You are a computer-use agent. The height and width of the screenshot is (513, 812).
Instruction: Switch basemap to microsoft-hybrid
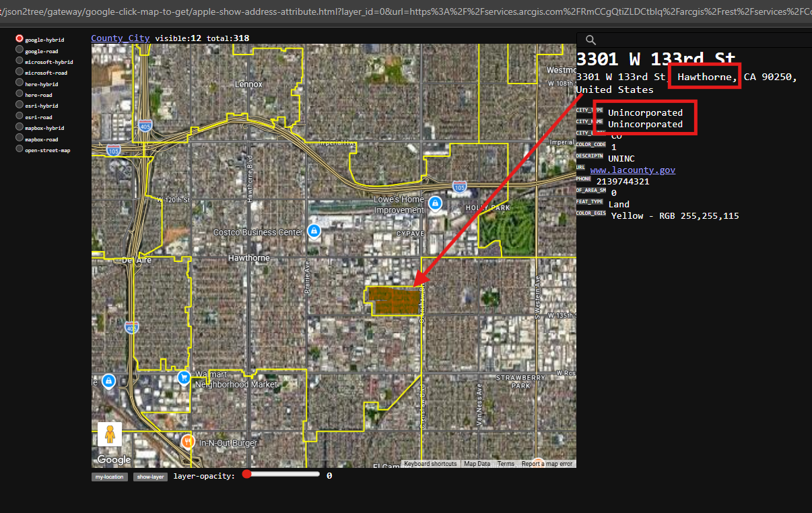pyautogui.click(x=20, y=61)
